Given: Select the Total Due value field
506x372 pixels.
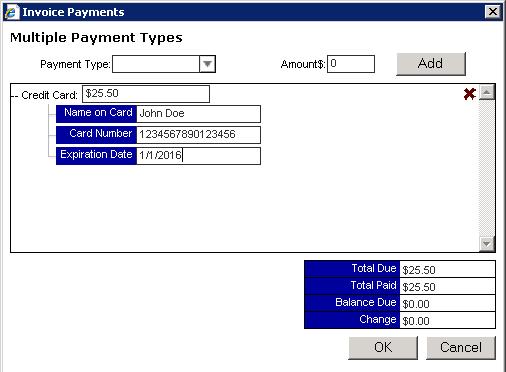Looking at the screenshot, I should (447, 269).
